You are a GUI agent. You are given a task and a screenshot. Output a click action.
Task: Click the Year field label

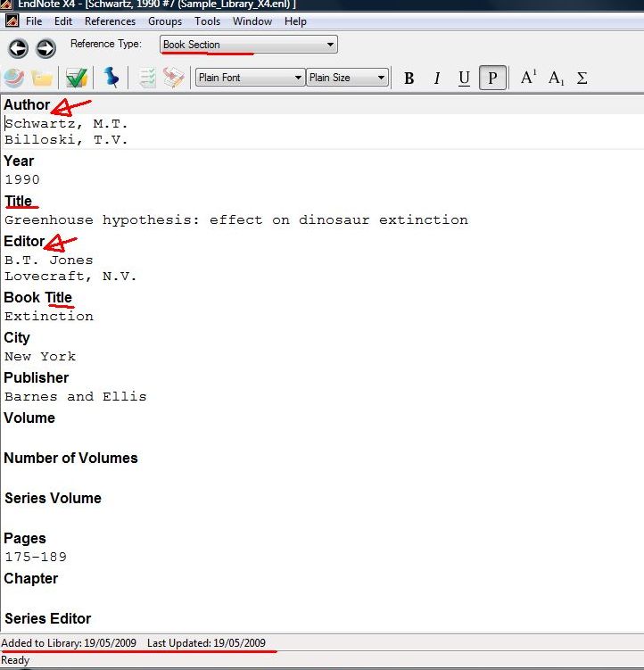point(19,161)
